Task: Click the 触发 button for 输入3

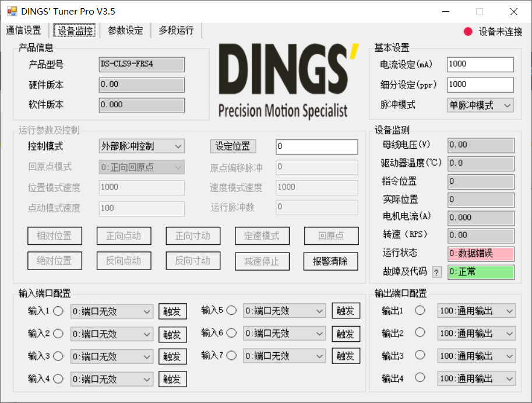Action: [x=172, y=356]
